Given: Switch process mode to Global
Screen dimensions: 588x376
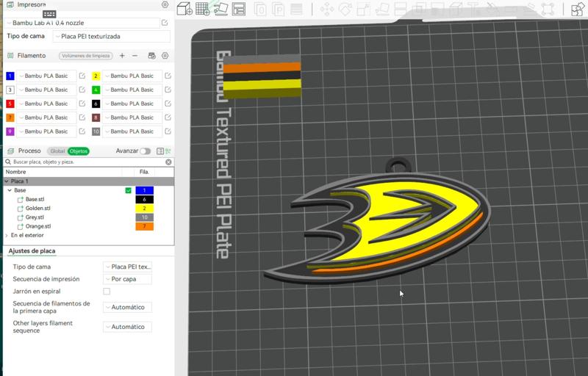Looking at the screenshot, I should point(57,151).
